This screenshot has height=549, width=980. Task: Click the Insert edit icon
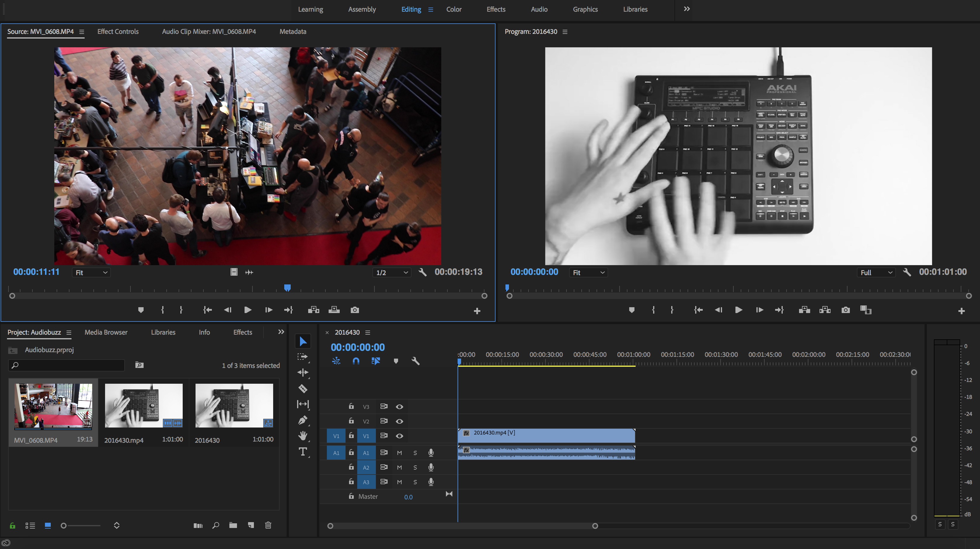(x=314, y=310)
